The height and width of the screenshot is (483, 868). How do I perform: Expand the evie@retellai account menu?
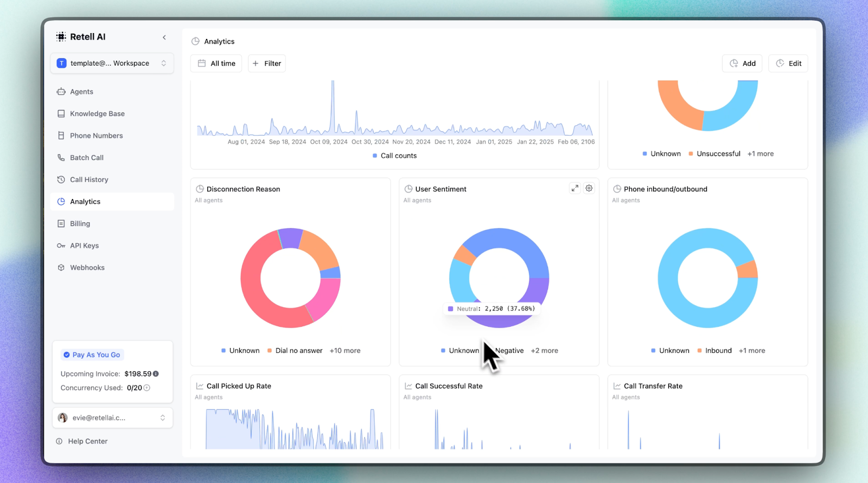tap(112, 418)
